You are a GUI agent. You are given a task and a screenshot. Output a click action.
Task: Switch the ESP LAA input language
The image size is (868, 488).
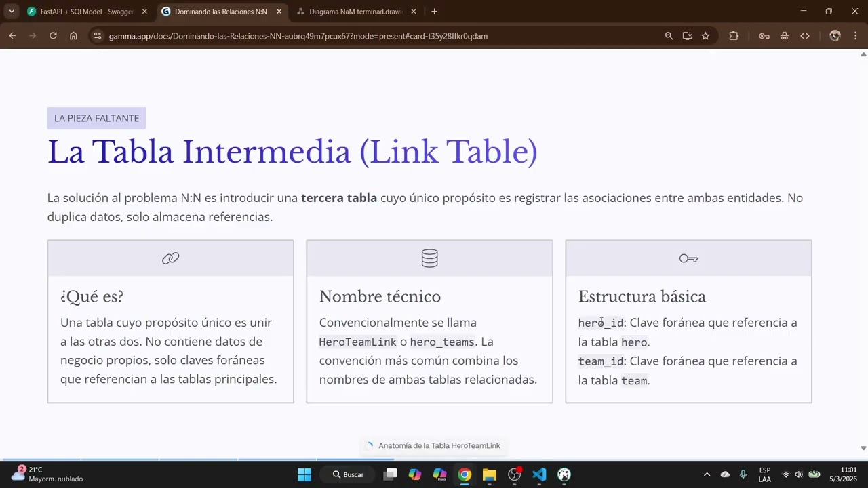coord(765,474)
